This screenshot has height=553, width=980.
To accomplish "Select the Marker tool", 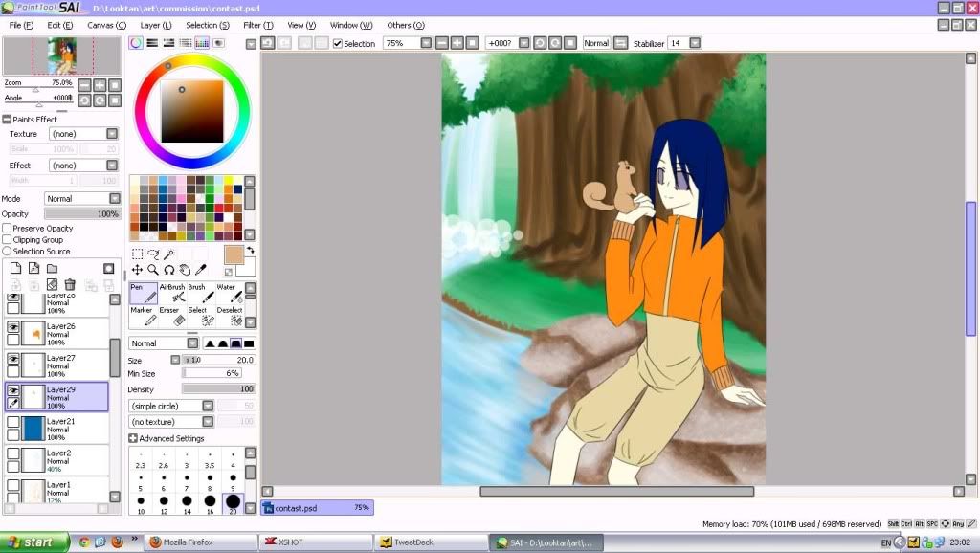I will pyautogui.click(x=144, y=317).
